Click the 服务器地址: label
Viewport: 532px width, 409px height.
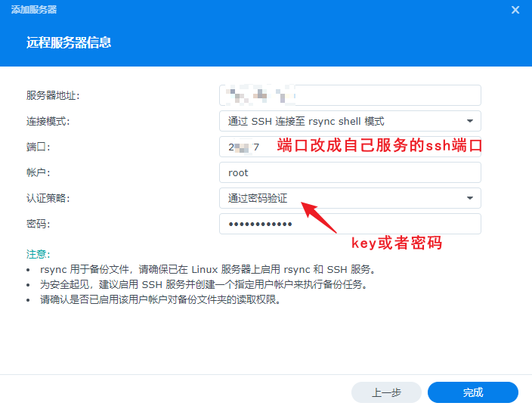tap(53, 95)
